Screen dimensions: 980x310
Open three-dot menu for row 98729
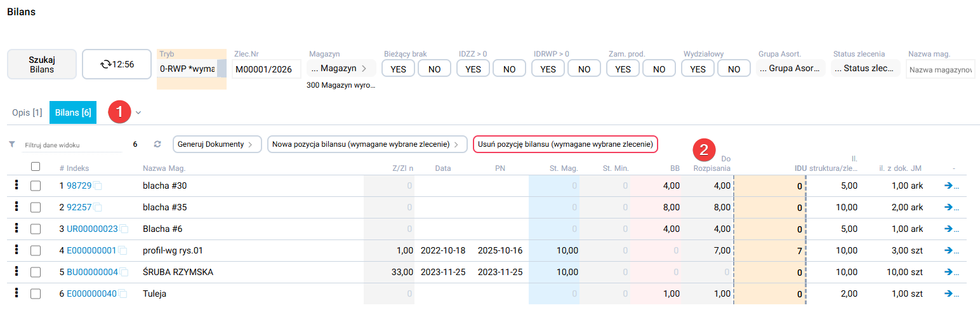click(16, 185)
